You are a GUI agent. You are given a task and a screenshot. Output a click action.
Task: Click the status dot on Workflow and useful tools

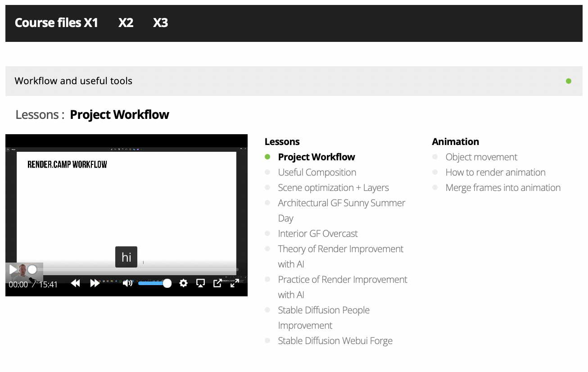coord(568,81)
